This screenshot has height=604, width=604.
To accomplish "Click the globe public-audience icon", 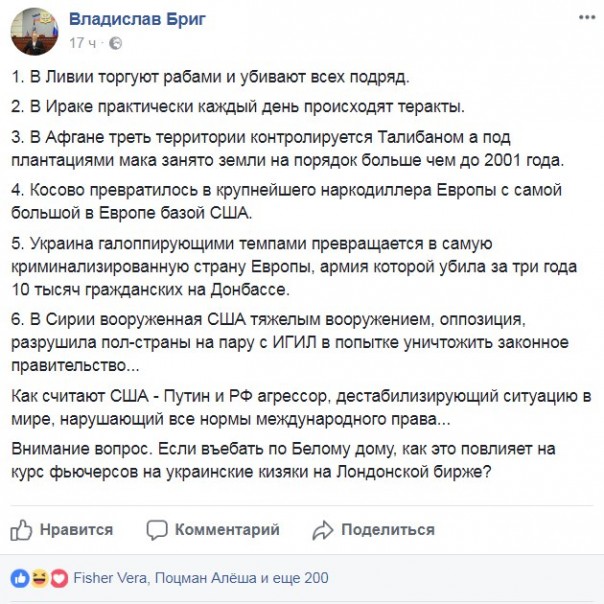I will coord(115,43).
